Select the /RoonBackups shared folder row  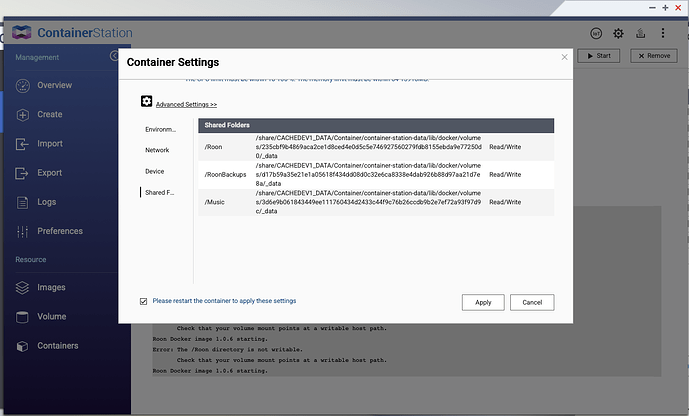coord(376,174)
